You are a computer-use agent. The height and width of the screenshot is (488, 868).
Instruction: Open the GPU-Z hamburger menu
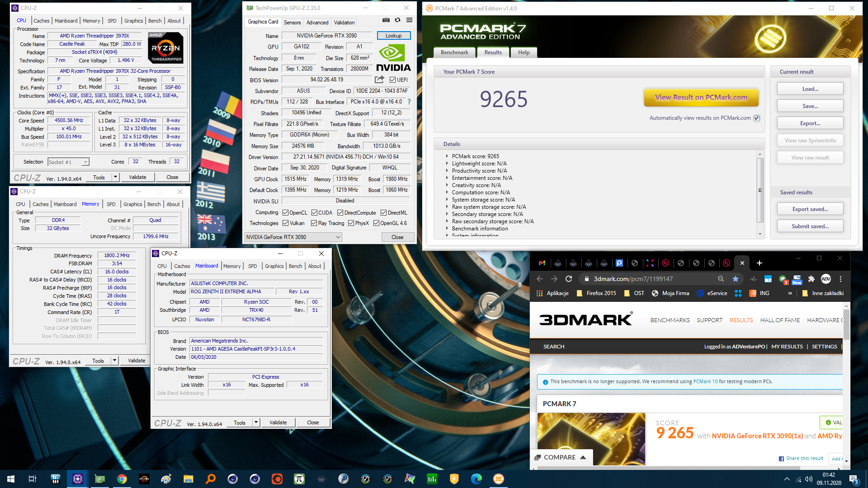409,20
